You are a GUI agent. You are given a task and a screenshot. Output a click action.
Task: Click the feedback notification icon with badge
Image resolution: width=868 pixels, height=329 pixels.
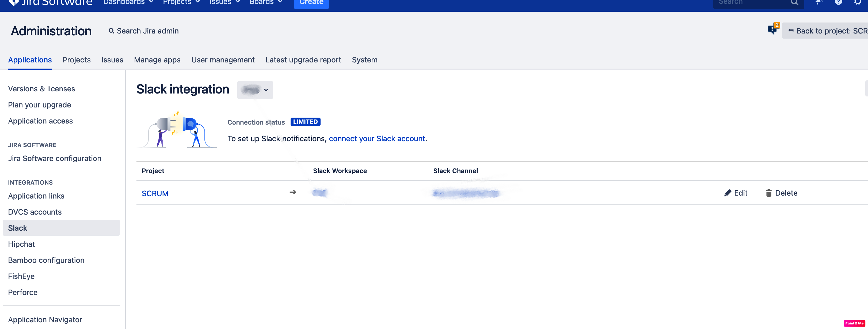tap(772, 30)
